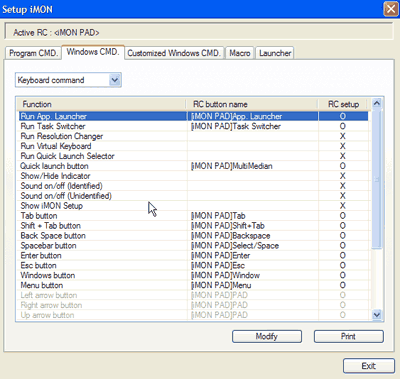Select the Up arrow button row

pyautogui.click(x=193, y=315)
